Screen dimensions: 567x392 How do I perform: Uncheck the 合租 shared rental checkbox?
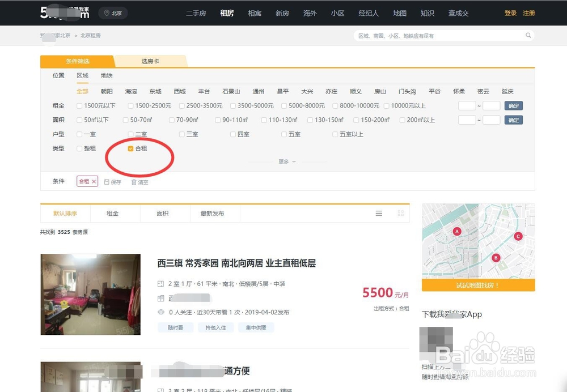pyautogui.click(x=130, y=148)
